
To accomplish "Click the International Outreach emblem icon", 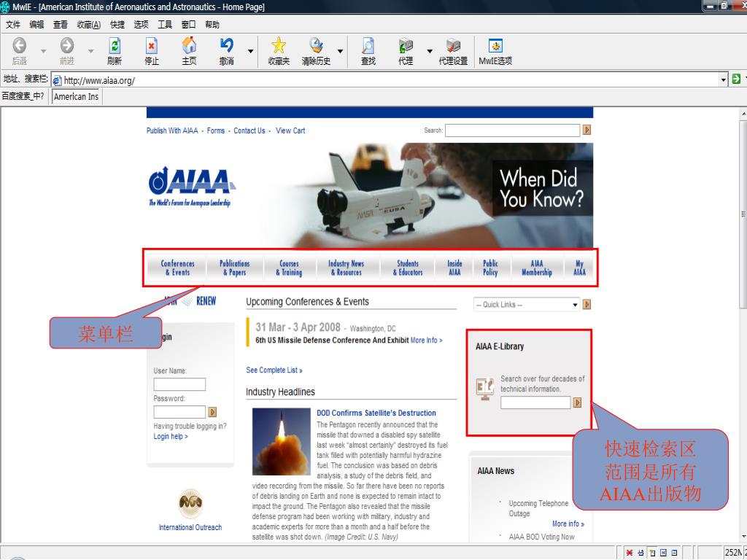I will (190, 505).
